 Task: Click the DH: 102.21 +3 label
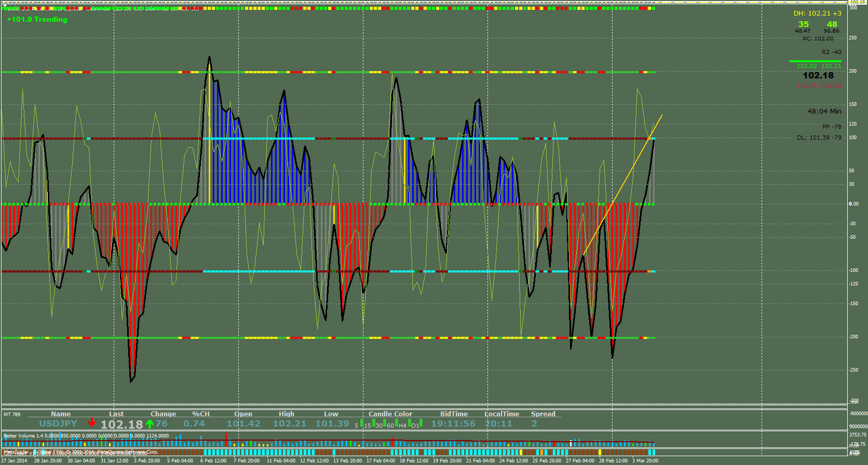click(x=818, y=13)
